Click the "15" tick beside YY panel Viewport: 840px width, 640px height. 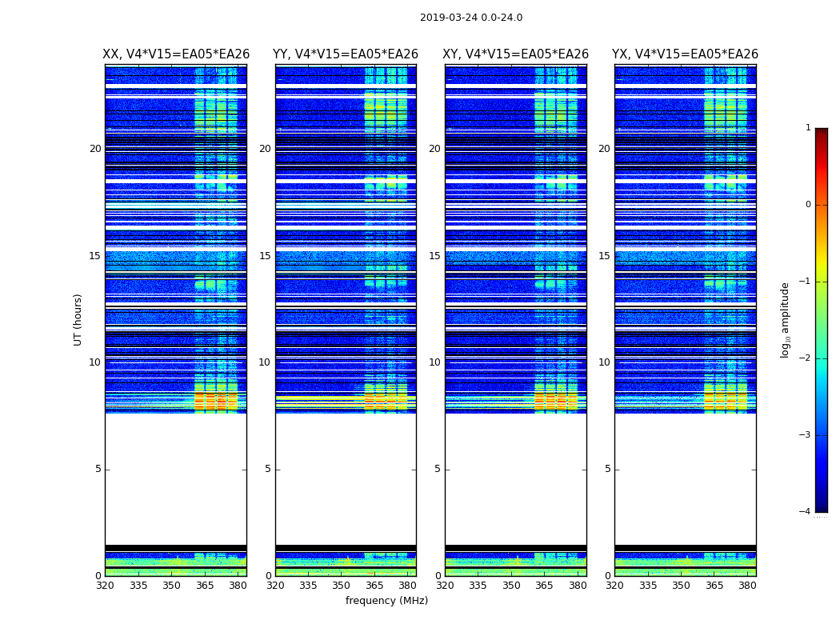[264, 256]
